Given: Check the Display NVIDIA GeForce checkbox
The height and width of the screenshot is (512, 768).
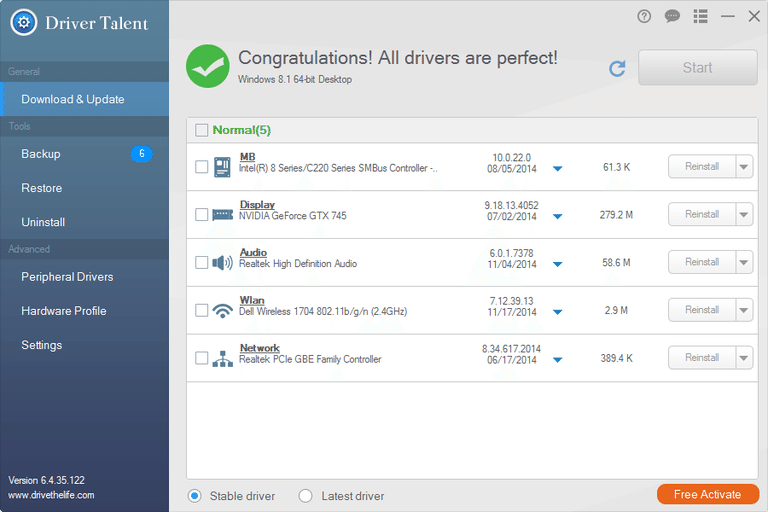Looking at the screenshot, I should pos(201,215).
